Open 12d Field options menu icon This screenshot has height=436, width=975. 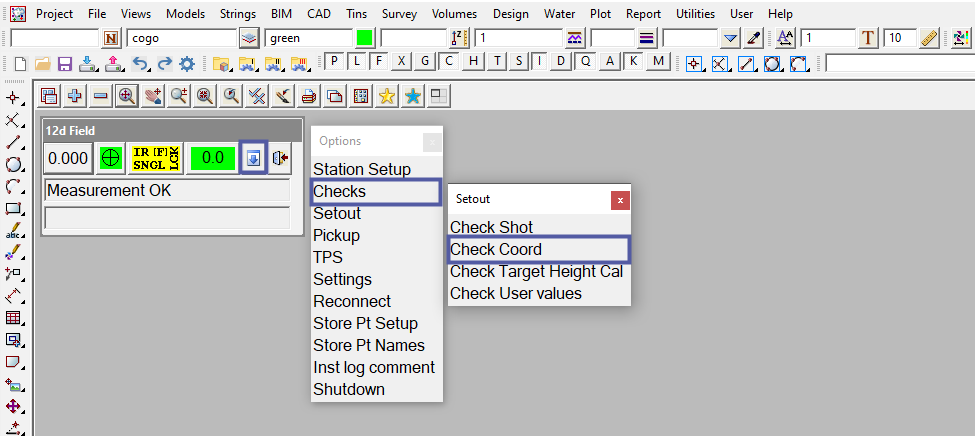point(253,158)
